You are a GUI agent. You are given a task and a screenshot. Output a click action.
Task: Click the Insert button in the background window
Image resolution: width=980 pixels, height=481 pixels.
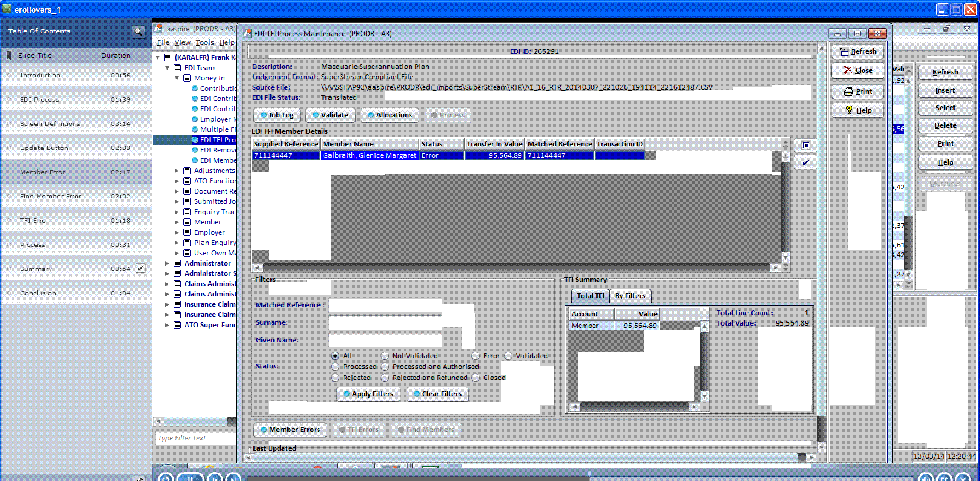[945, 90]
